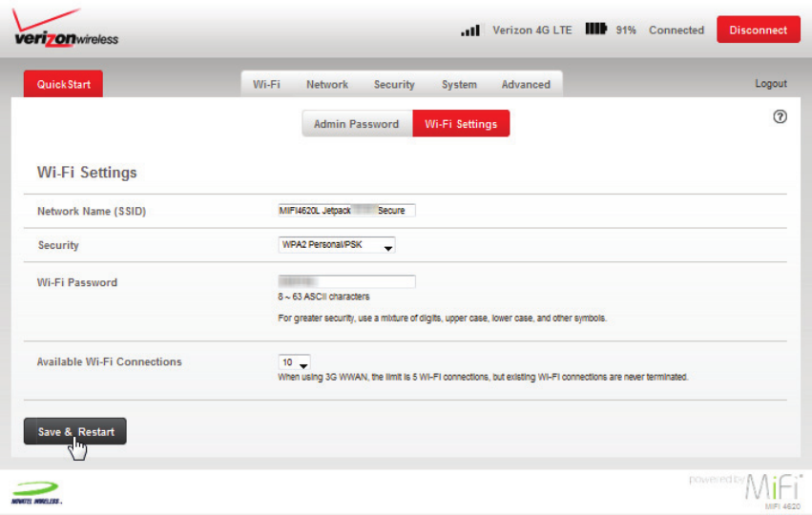Image resolution: width=812 pixels, height=515 pixels.
Task: Select the Wi-Fi Settings sub-tab
Action: (461, 124)
